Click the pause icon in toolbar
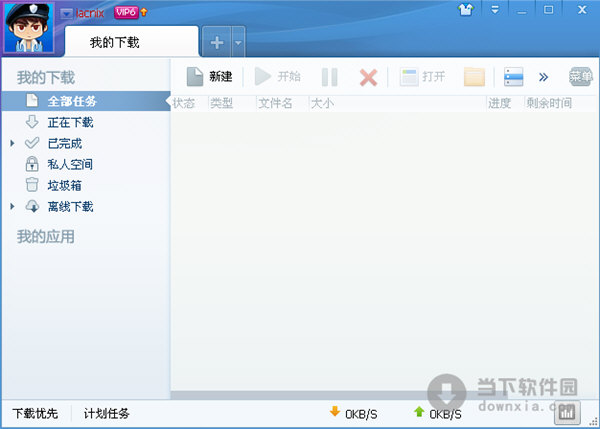Image resolution: width=600 pixels, height=429 pixels. (329, 77)
